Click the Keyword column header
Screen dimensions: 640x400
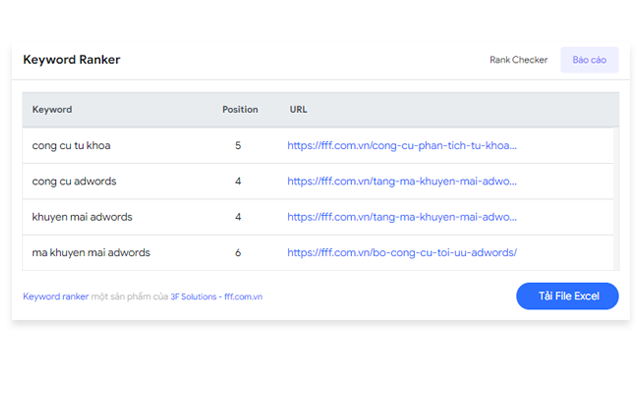coord(52,110)
